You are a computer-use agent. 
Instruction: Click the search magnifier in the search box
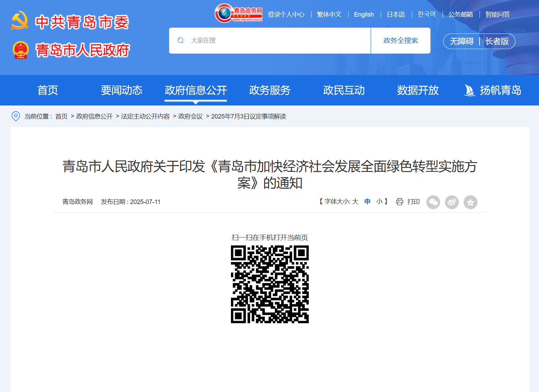point(180,40)
